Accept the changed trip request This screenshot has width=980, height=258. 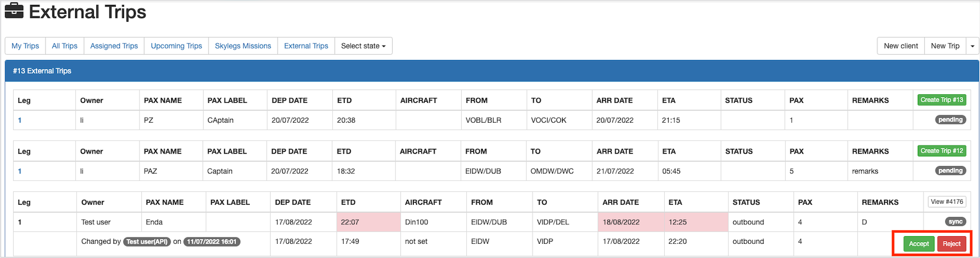(918, 244)
